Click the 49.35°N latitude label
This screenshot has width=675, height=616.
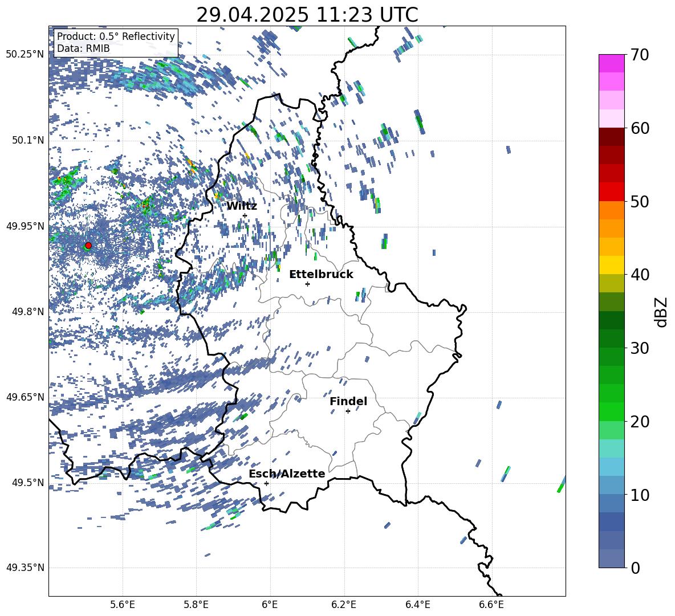coord(25,568)
